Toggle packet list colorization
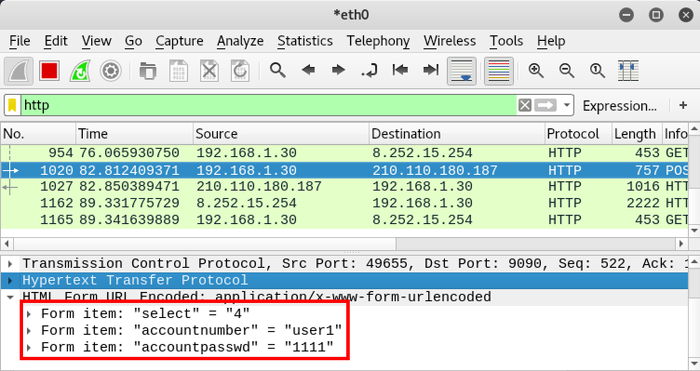The width and height of the screenshot is (700, 371). coord(499,71)
